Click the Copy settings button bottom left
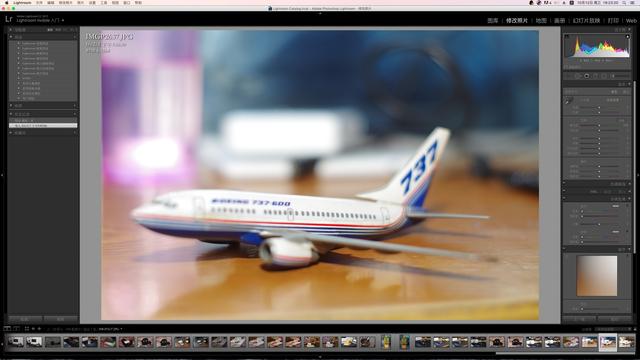640x360 pixels. (25, 319)
